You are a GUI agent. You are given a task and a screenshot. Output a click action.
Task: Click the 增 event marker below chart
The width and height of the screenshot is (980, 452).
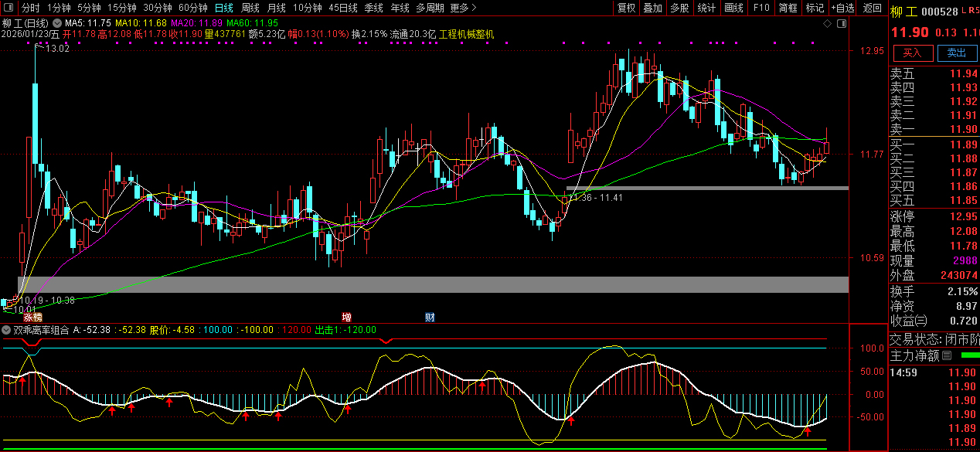point(347,318)
